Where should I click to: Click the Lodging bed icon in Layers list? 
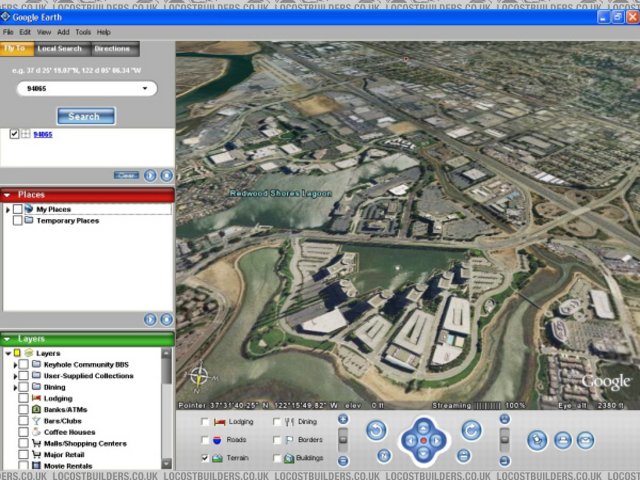pyautogui.click(x=36, y=398)
